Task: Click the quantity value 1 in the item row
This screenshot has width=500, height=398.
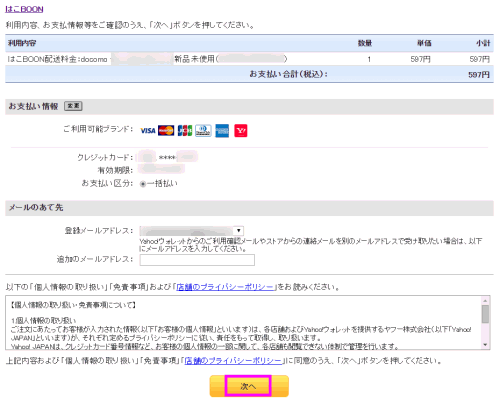Action: 369,59
